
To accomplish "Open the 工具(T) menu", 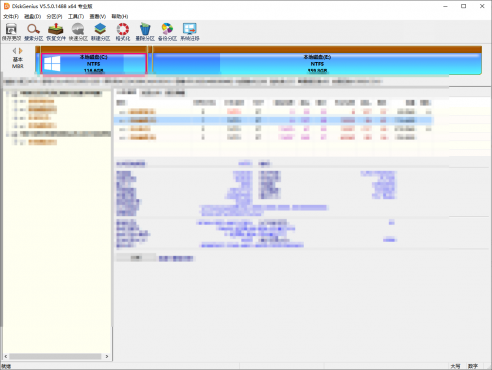I will (x=76, y=16).
